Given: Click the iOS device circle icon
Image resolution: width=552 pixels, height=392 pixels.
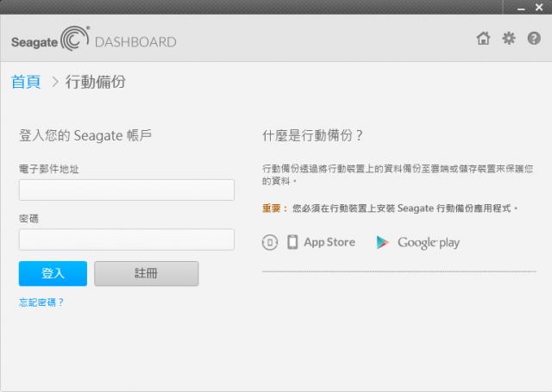Looking at the screenshot, I should [270, 242].
